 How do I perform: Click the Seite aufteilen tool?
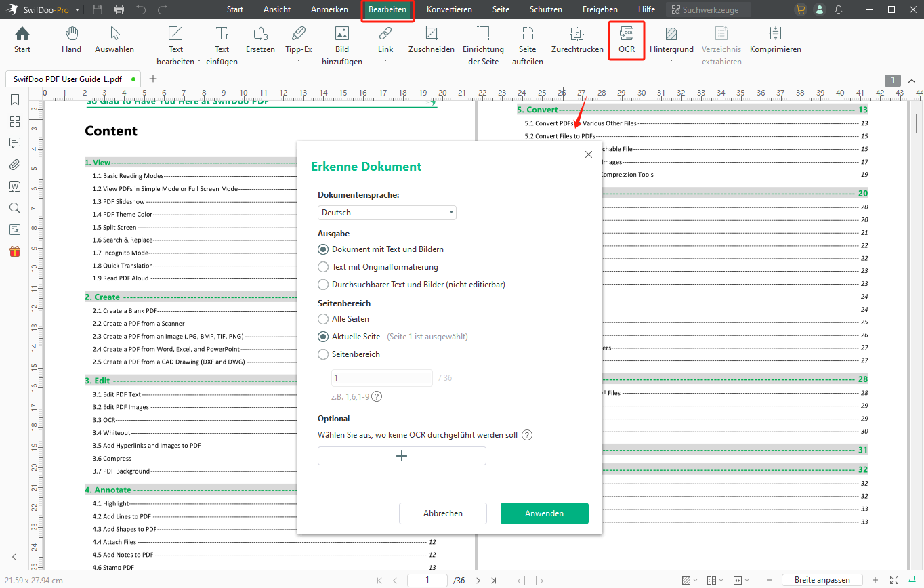point(527,46)
